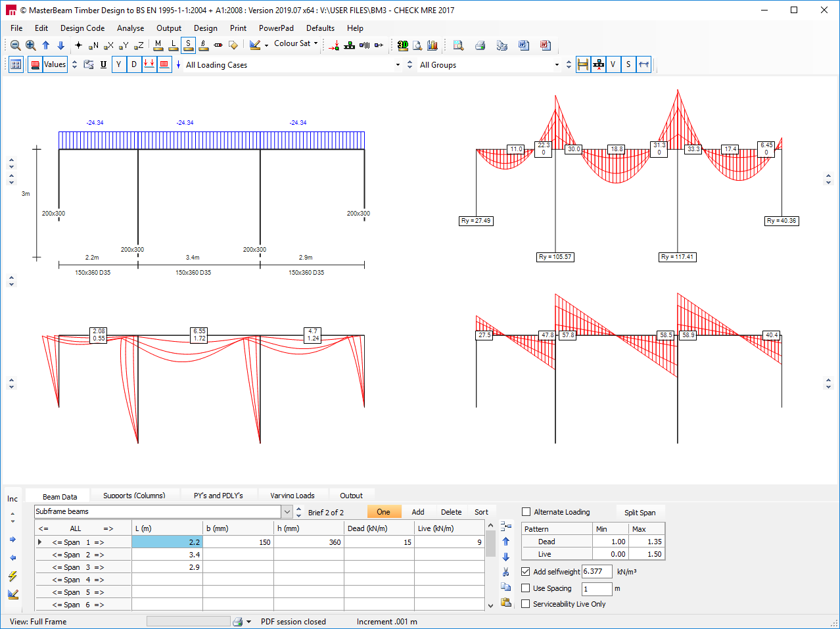Click the selfweight value field 6.377
Viewport: 840px width, 629px height.
click(597, 572)
